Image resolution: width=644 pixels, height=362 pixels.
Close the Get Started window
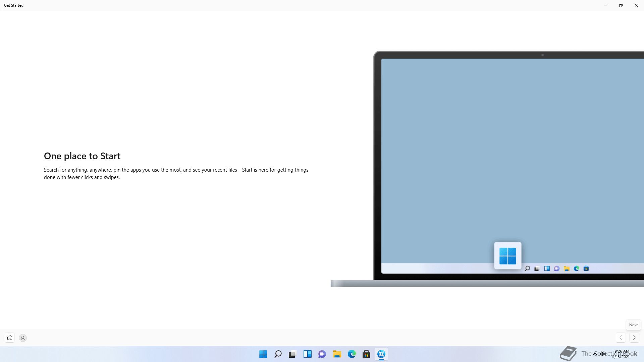(636, 5)
